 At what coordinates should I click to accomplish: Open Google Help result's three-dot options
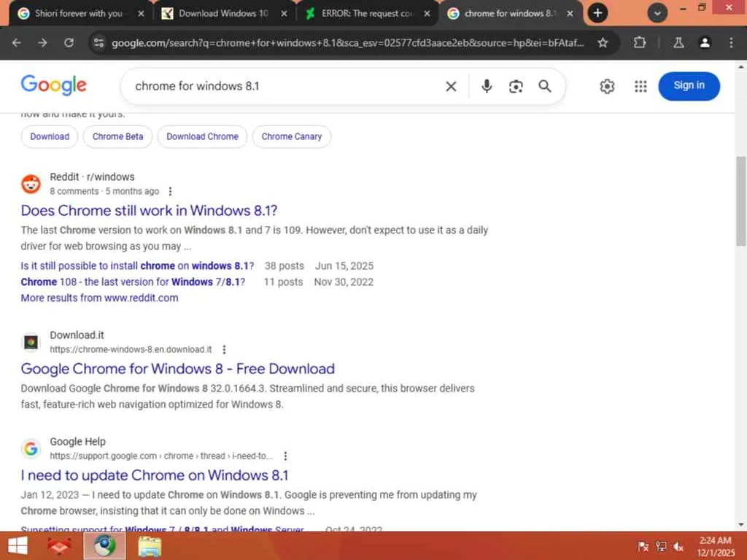click(285, 456)
